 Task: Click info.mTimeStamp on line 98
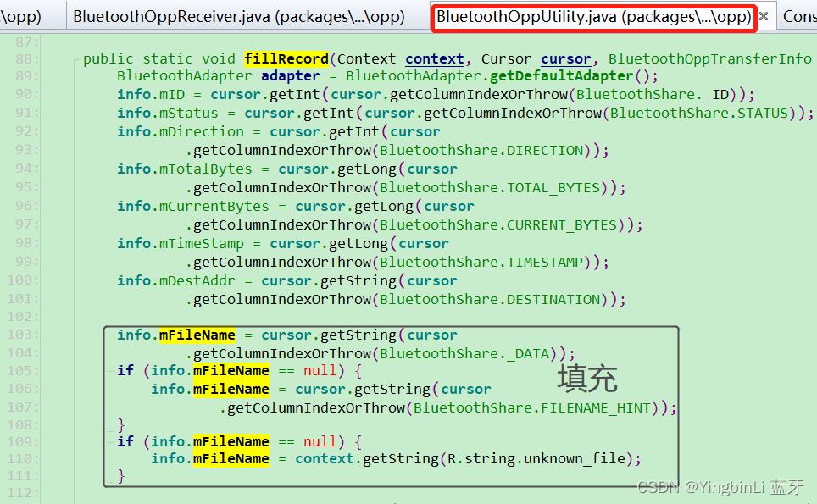181,244
